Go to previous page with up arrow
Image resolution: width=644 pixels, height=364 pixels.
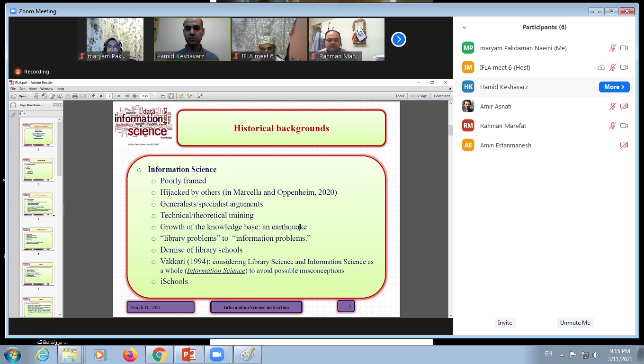click(x=93, y=96)
